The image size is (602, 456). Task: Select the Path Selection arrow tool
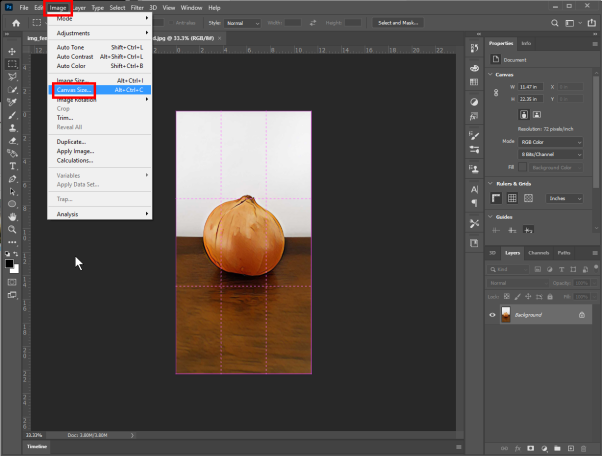[12, 192]
